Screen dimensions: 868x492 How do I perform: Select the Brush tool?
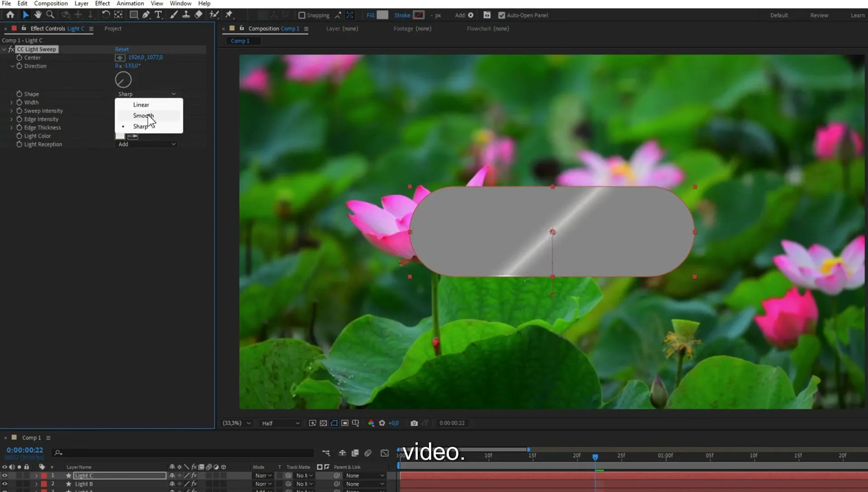tap(174, 15)
